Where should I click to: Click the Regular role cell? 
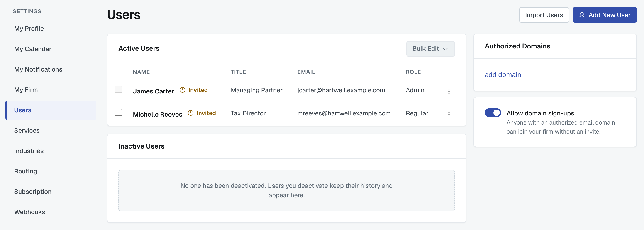pyautogui.click(x=417, y=113)
